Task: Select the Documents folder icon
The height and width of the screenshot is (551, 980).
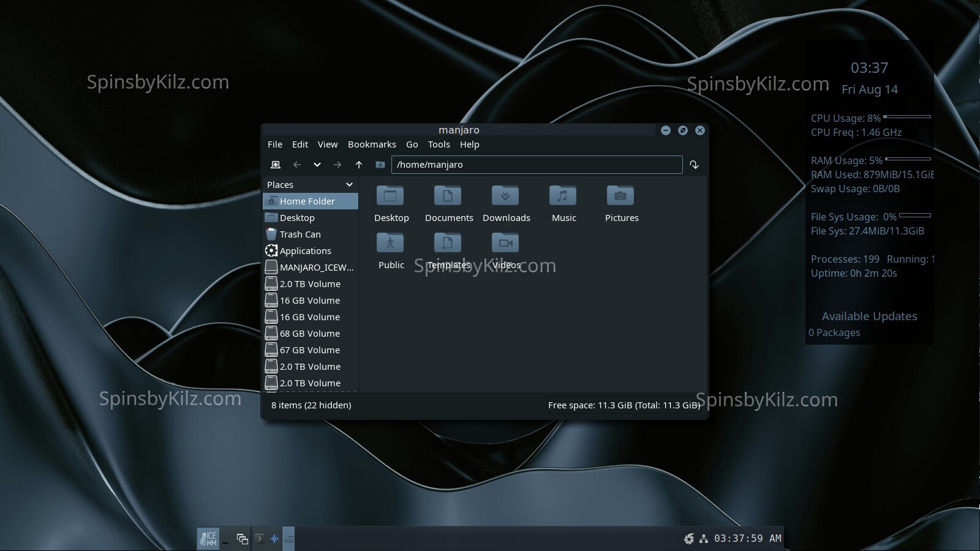Action: pos(448,196)
